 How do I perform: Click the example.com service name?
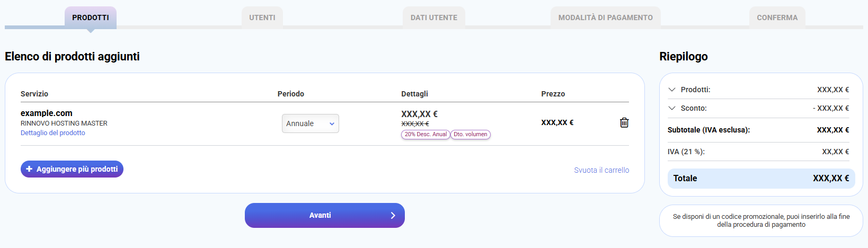[47, 113]
